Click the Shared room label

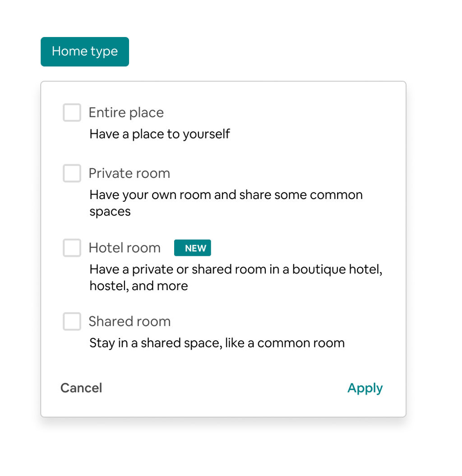pos(129,321)
